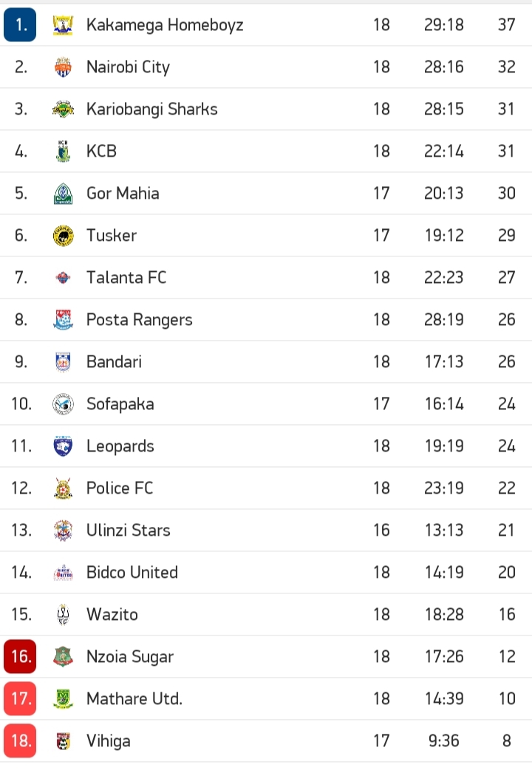The width and height of the screenshot is (532, 770).
Task: Click the Ulinzi Stars team name
Action: pyautogui.click(x=128, y=531)
